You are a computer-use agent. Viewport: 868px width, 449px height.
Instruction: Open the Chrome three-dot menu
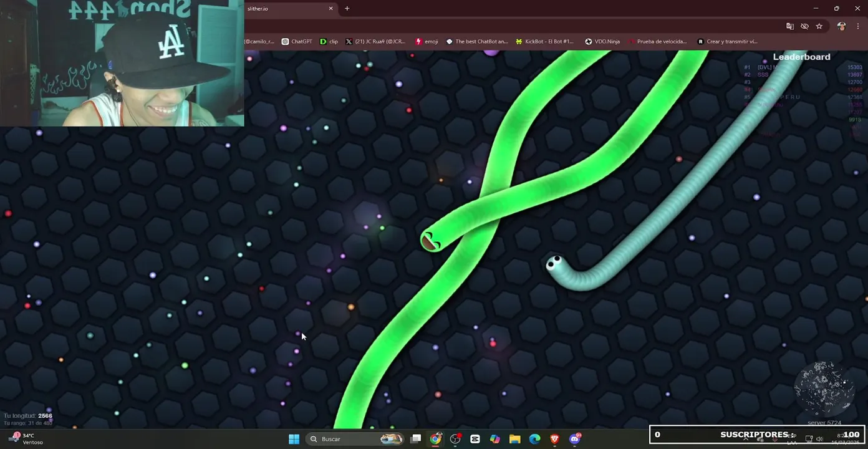click(x=859, y=26)
